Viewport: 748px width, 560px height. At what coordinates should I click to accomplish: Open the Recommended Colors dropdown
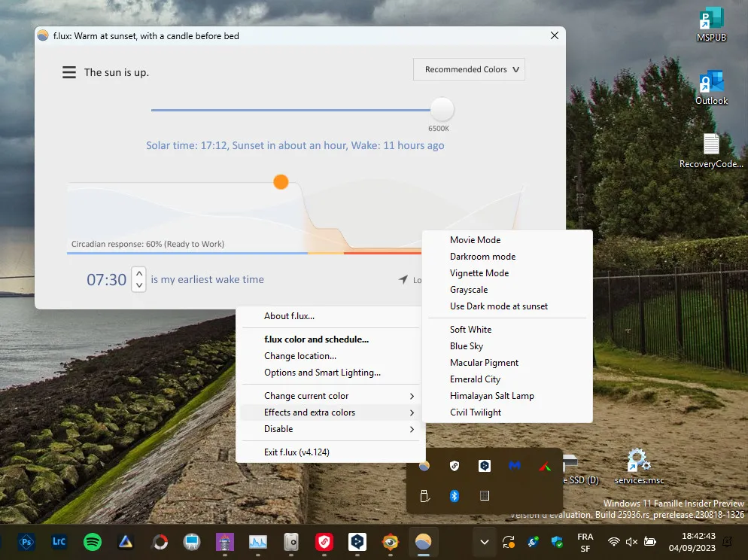[469, 70]
